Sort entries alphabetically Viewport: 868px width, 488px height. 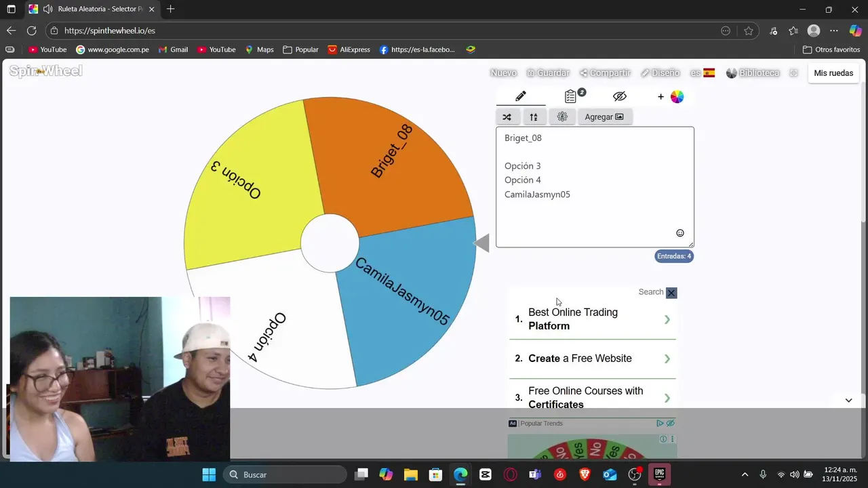coord(534,117)
